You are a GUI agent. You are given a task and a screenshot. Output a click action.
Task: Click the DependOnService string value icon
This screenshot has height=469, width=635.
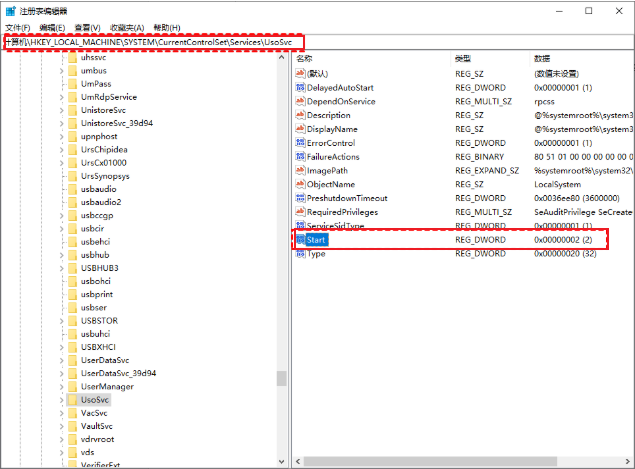point(300,101)
